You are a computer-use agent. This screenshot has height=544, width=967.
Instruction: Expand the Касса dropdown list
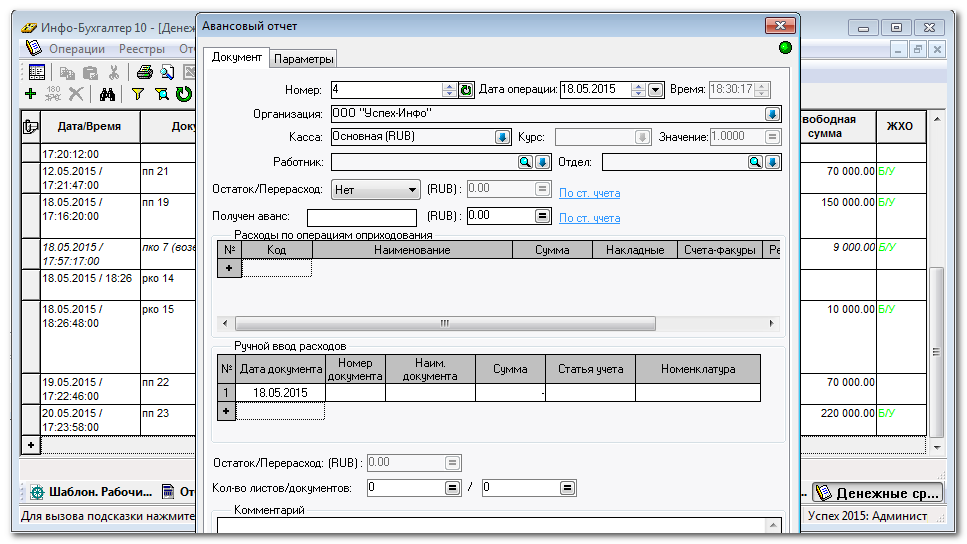pos(502,137)
